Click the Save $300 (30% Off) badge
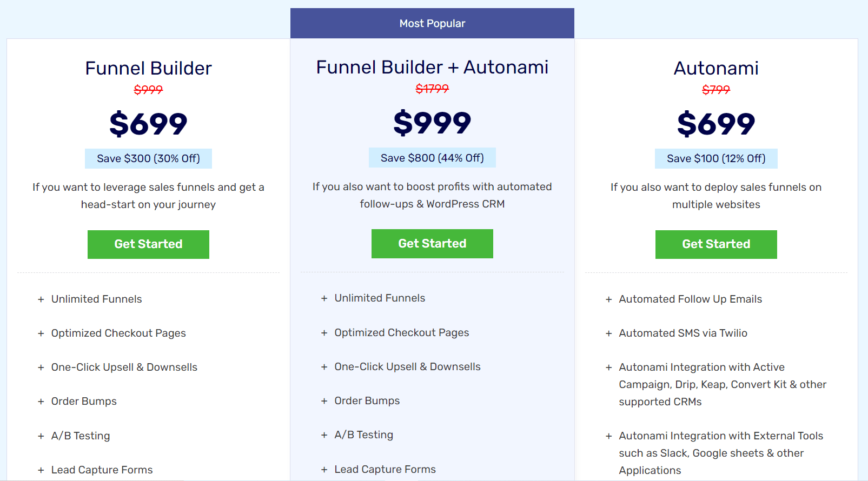The image size is (868, 481). (148, 158)
